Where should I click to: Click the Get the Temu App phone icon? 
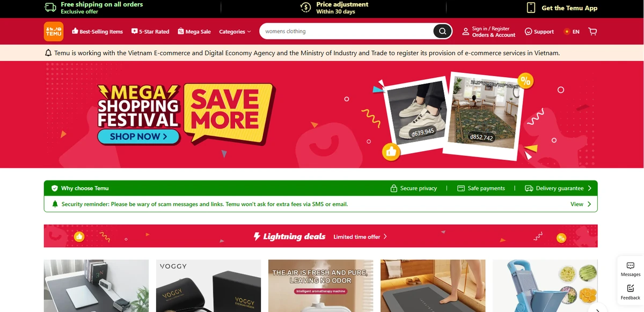pos(531,8)
